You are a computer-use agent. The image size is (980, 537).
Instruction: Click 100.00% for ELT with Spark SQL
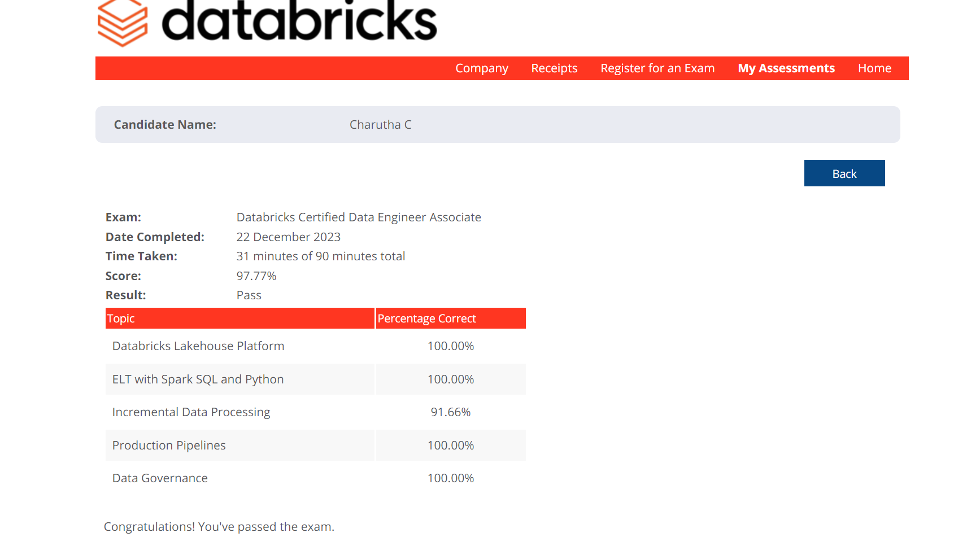[x=451, y=379]
